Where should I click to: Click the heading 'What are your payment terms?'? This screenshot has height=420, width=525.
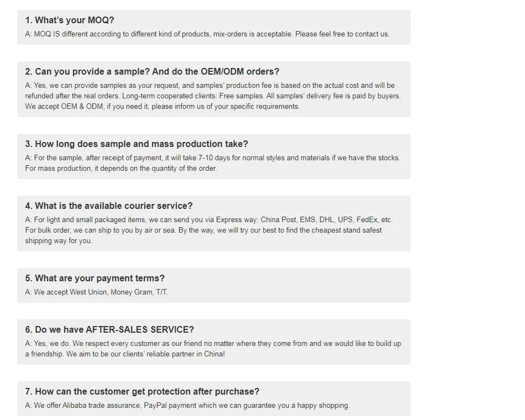[x=95, y=279]
